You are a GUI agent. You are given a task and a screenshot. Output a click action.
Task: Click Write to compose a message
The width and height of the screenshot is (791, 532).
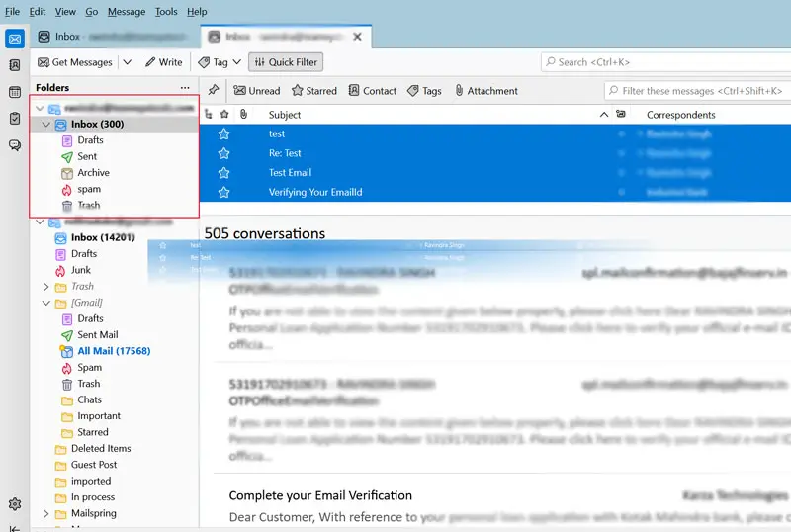click(x=163, y=62)
